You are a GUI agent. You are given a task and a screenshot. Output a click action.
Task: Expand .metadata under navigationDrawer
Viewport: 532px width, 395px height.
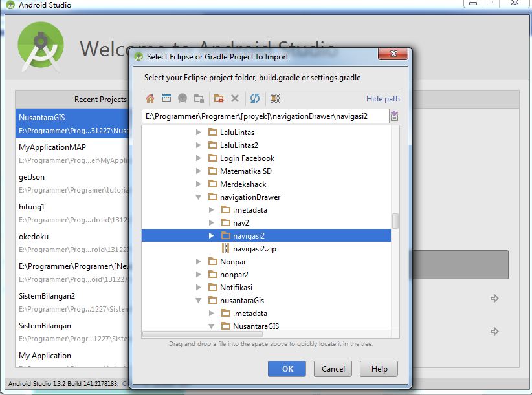[212, 210]
